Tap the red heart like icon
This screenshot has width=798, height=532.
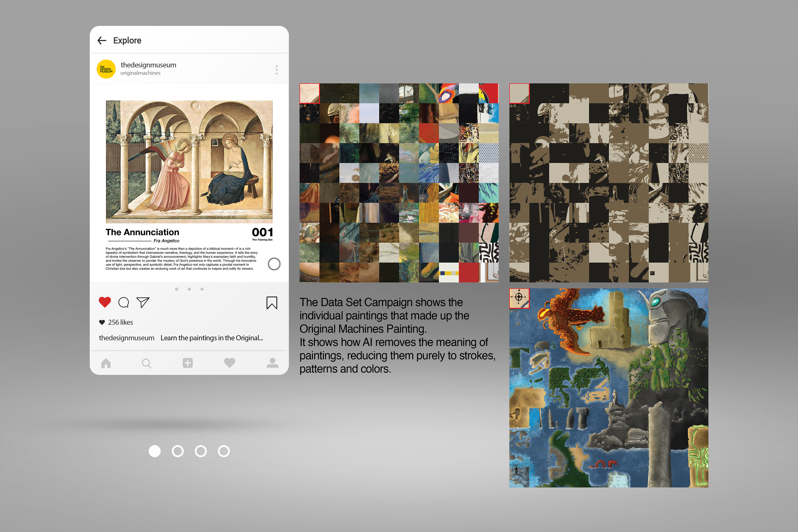(105, 302)
